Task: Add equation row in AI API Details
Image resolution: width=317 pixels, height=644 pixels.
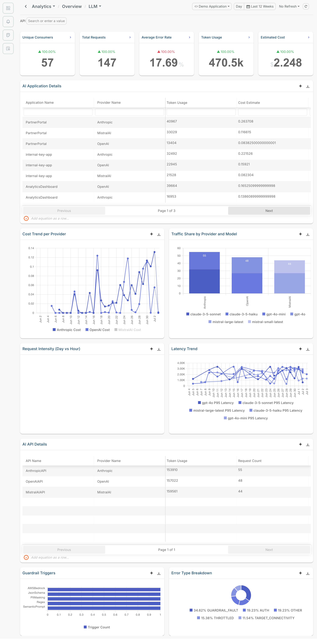Action: click(x=26, y=558)
